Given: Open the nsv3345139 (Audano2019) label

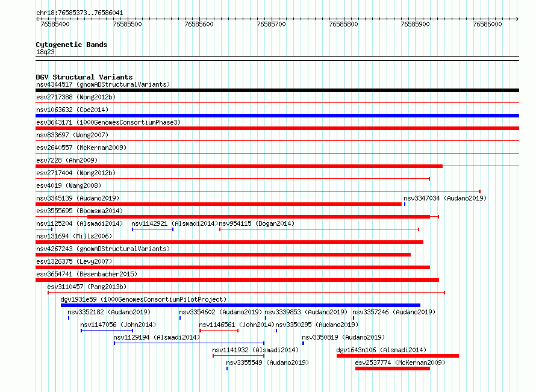Looking at the screenshot, I should tap(78, 198).
